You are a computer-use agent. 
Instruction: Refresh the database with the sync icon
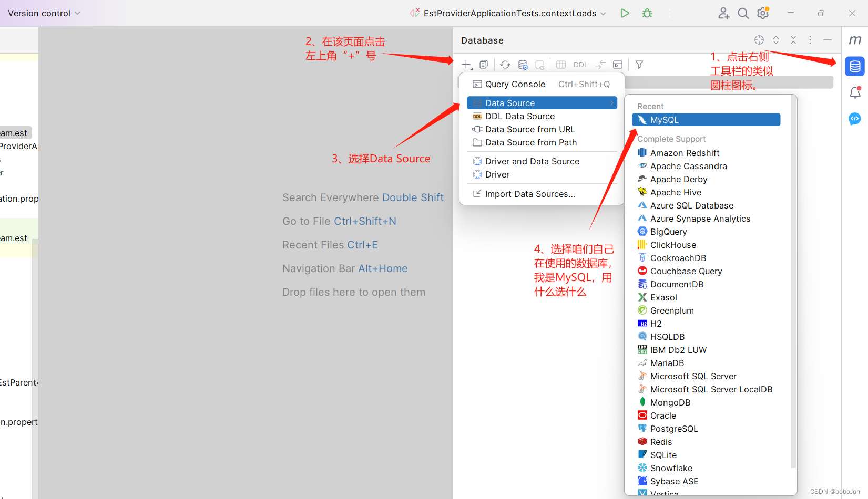[505, 65]
